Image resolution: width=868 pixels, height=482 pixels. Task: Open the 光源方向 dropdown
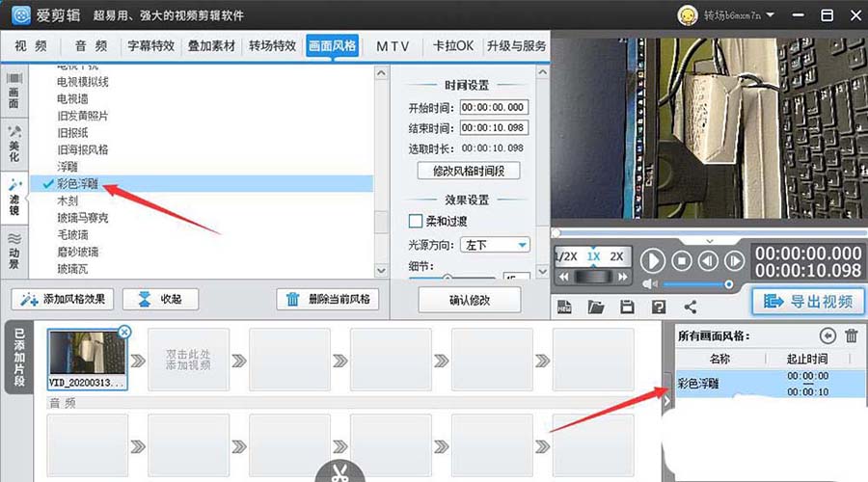tap(495, 245)
